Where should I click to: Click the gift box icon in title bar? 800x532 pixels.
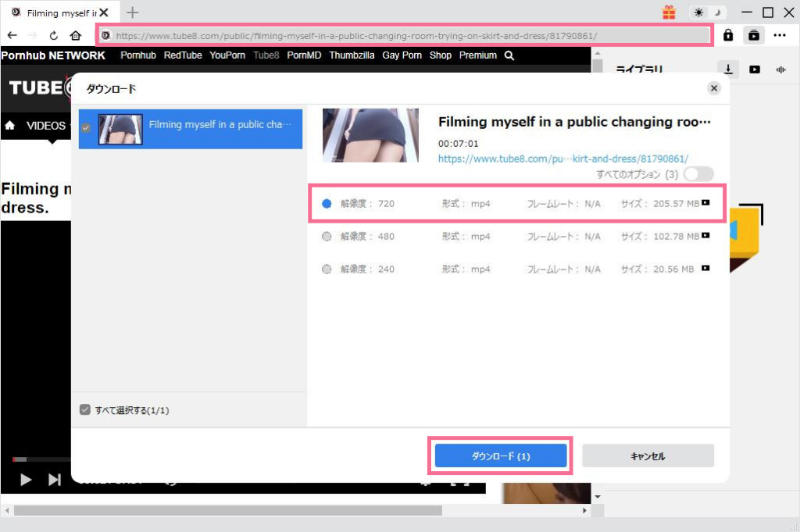point(669,12)
